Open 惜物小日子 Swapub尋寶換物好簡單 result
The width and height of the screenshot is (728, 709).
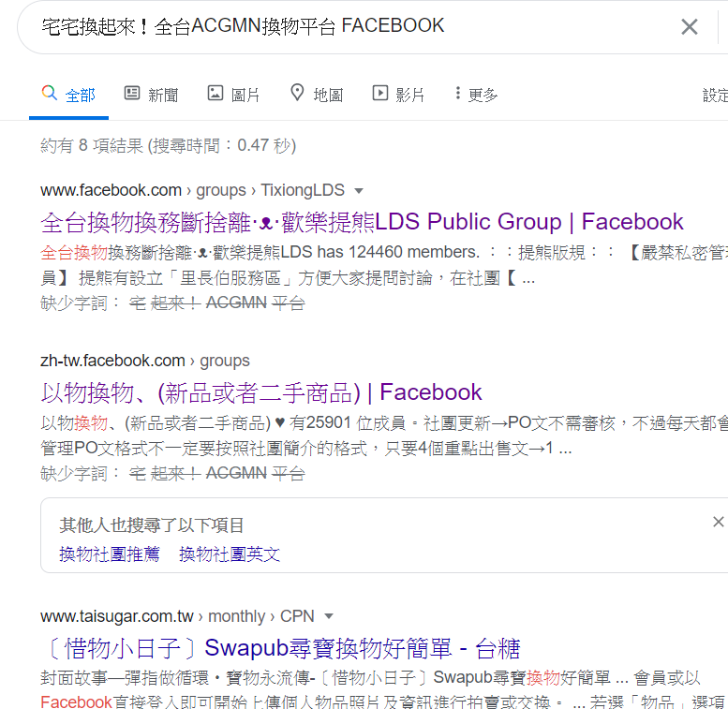(x=281, y=648)
